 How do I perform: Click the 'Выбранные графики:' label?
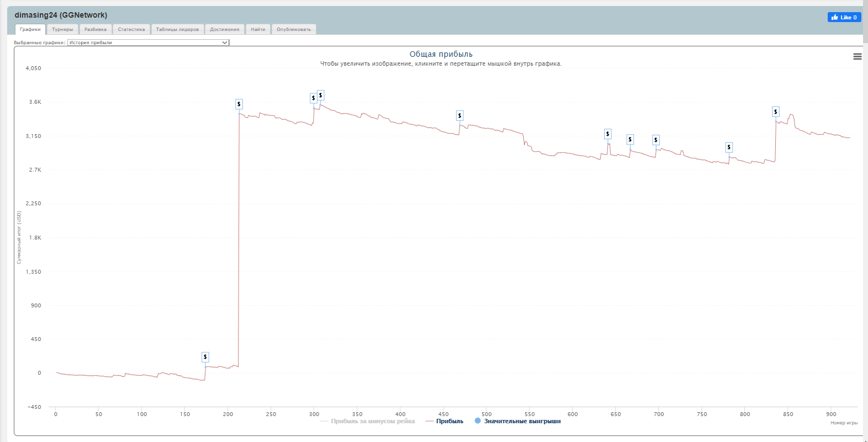40,42
